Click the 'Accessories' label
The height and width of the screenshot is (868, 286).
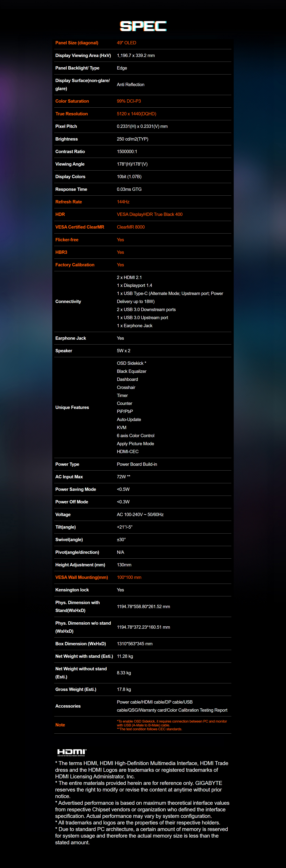[x=68, y=706]
